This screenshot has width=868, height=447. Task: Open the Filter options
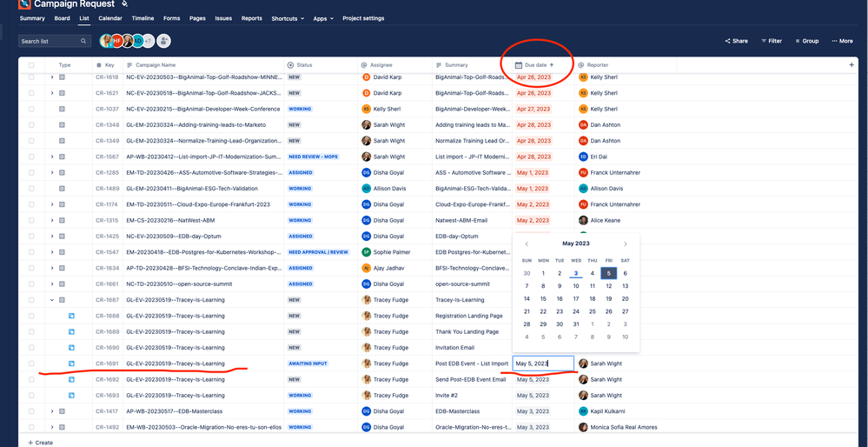tap(772, 41)
